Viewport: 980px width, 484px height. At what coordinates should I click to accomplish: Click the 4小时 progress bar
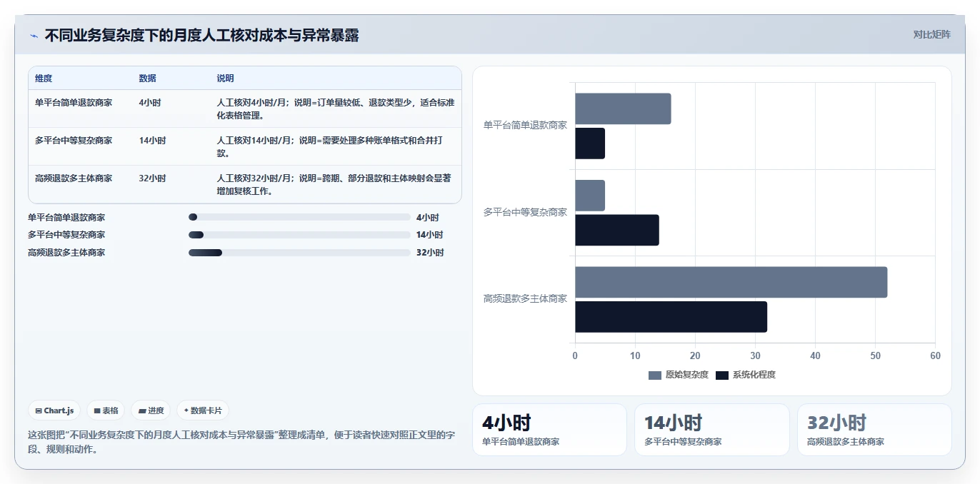[299, 217]
